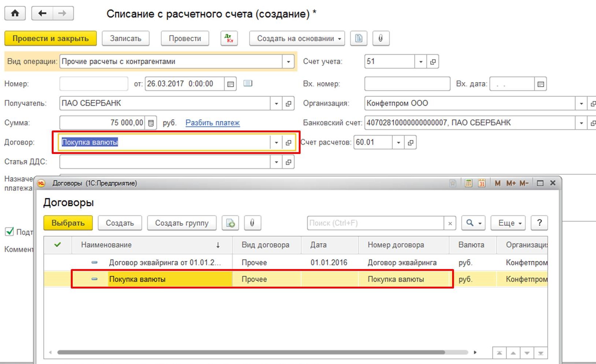Toggle the checkbox next to Подт

coord(10,232)
